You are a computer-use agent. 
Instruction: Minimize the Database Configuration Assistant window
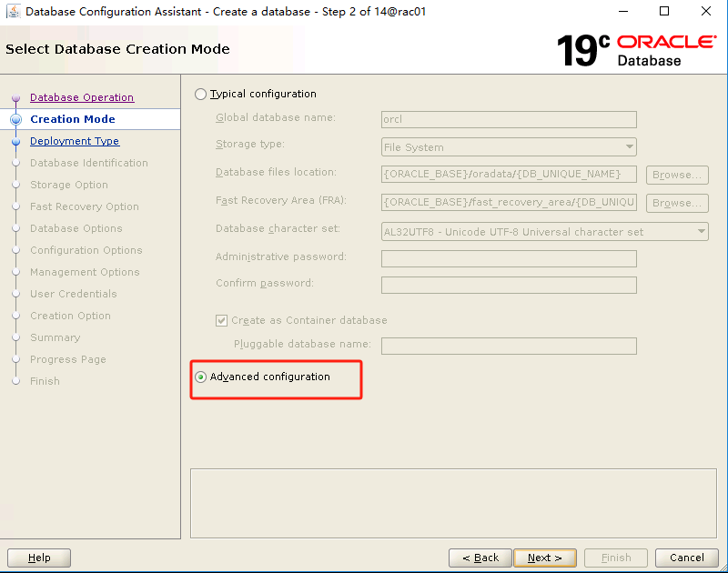coord(623,11)
